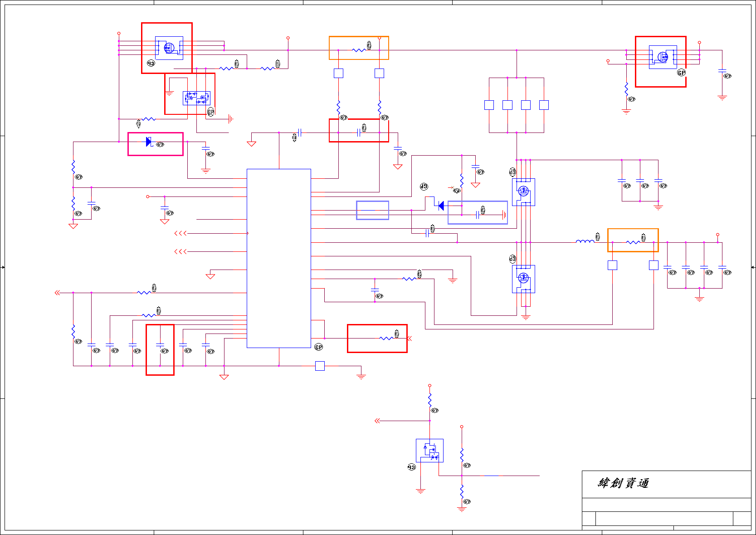This screenshot has width=756, height=535.
Task: Select the Zener diode in the pink box
Action: click(x=149, y=142)
